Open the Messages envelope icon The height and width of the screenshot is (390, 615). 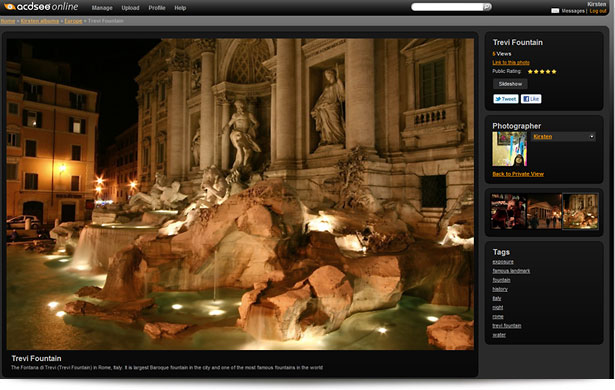(x=555, y=11)
